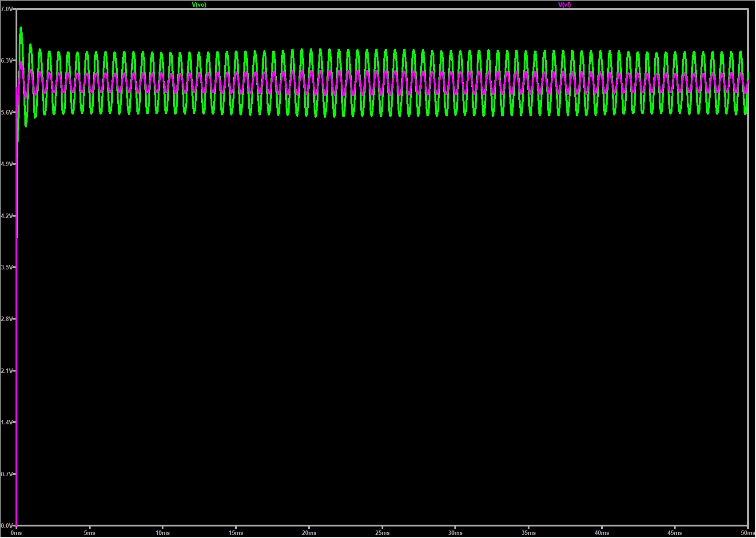Click the 20ms time axis label
Screen dimensions: 756x538
309,533
